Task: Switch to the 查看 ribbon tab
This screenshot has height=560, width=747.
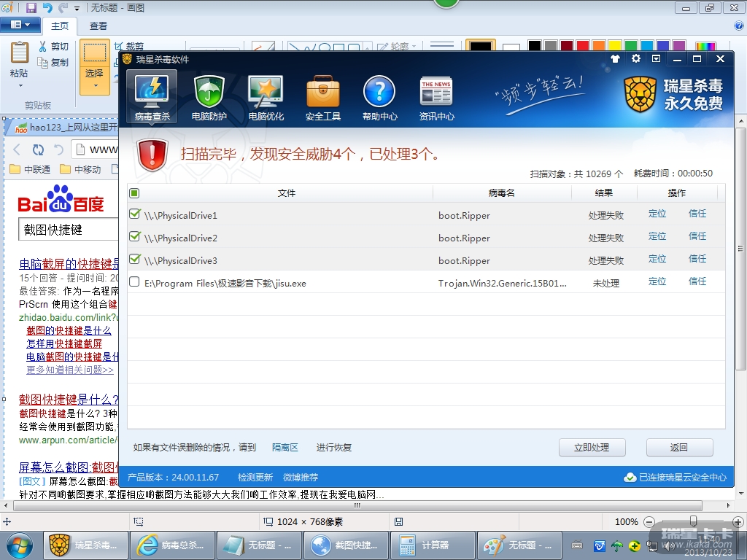Action: 98,26
